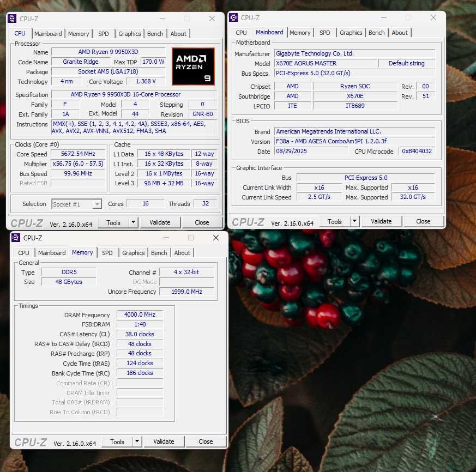Click the CPU Microcode value 0xB404032
The image size is (476, 472).
(417, 151)
